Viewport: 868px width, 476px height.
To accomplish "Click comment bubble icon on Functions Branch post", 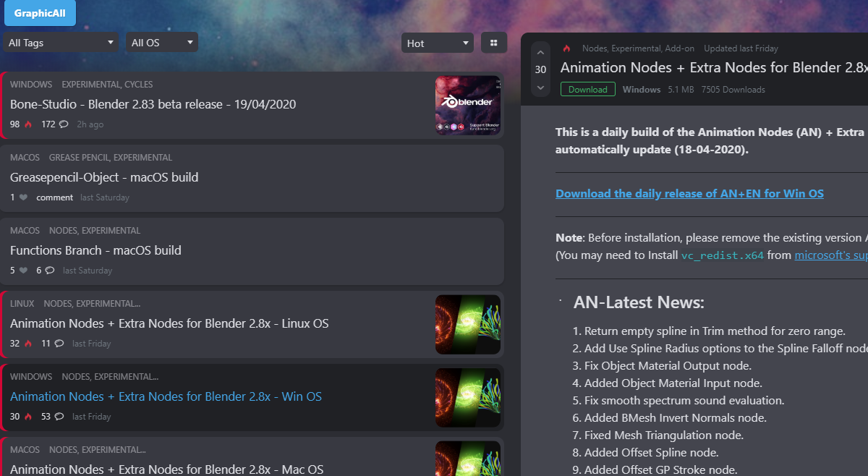I will coord(49,271).
